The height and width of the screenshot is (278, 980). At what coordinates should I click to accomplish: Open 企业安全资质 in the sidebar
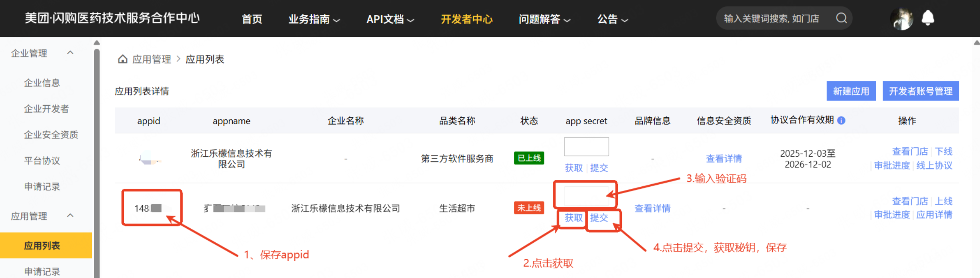(x=51, y=135)
